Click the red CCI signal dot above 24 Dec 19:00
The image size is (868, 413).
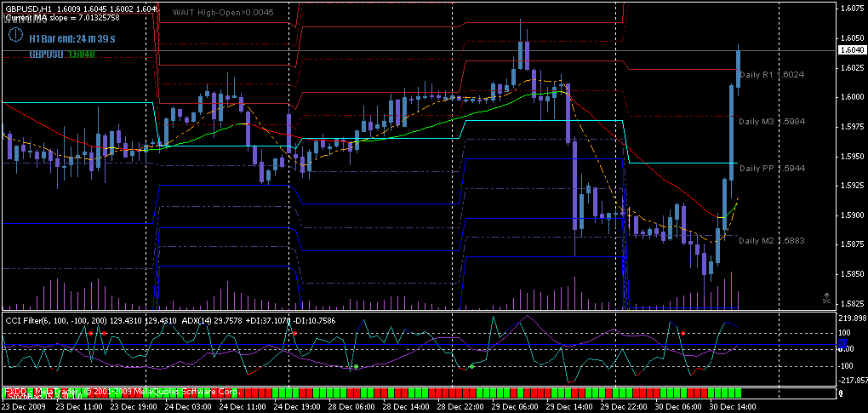tap(295, 333)
